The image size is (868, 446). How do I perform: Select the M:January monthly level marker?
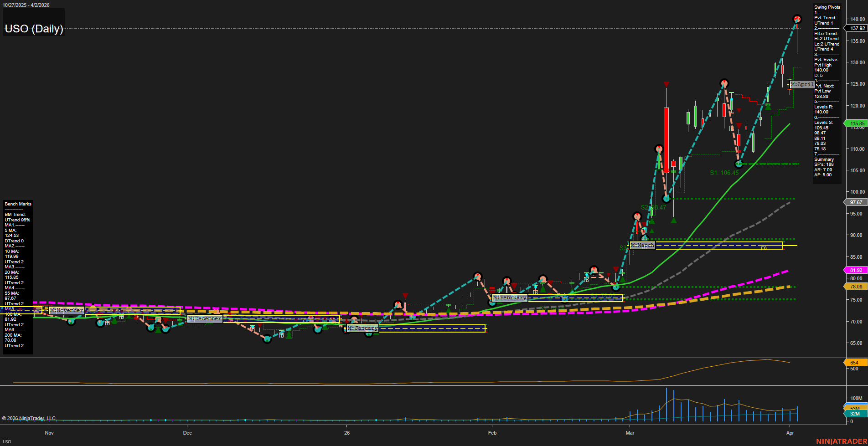tap(363, 328)
